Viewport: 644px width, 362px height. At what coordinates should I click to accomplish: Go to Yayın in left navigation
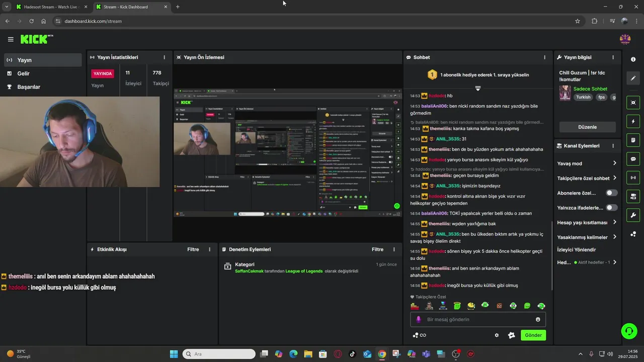click(x=42, y=60)
